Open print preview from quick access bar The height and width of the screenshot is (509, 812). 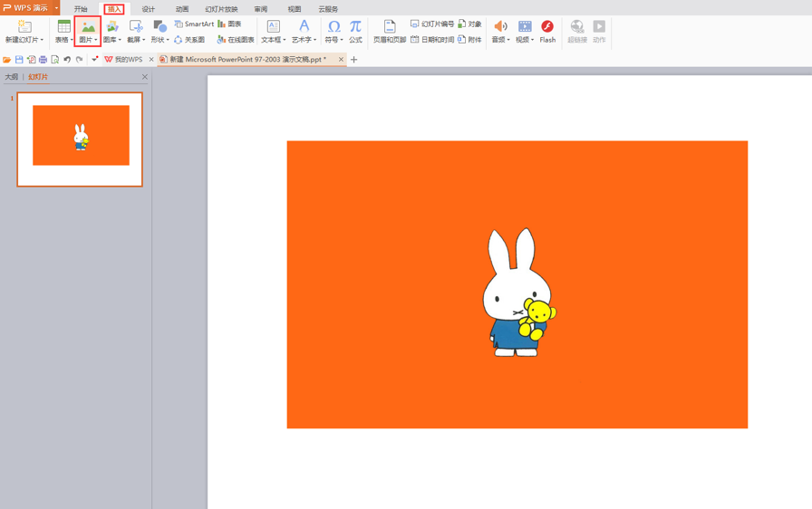55,60
